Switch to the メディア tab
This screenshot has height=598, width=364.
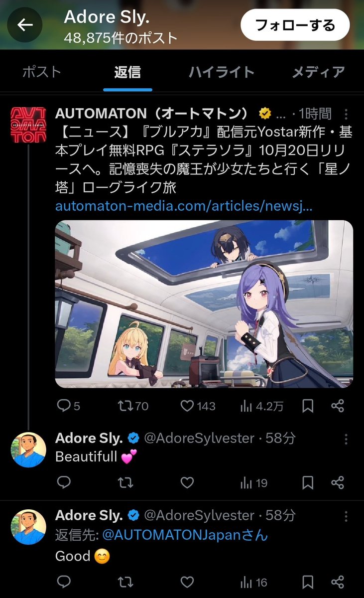pyautogui.click(x=318, y=72)
